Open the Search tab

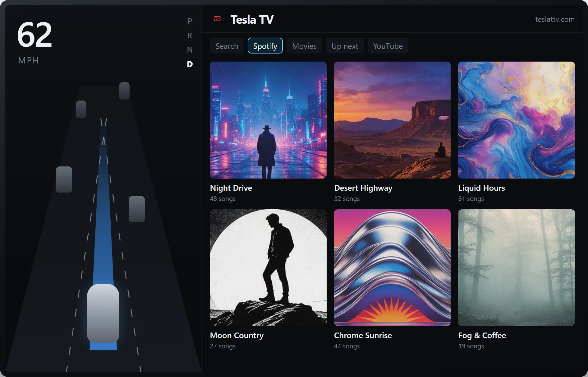pyautogui.click(x=227, y=46)
